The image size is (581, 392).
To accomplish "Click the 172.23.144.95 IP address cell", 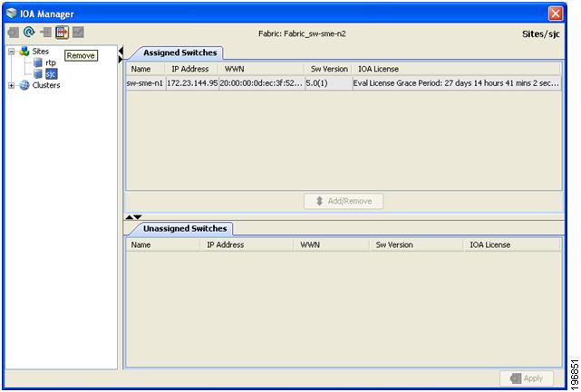I will coord(192,83).
